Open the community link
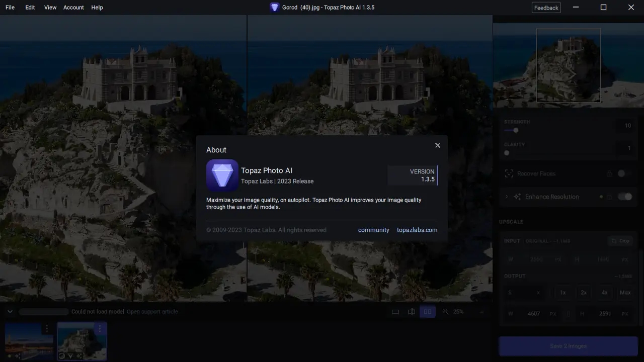The image size is (644, 362). tap(374, 230)
